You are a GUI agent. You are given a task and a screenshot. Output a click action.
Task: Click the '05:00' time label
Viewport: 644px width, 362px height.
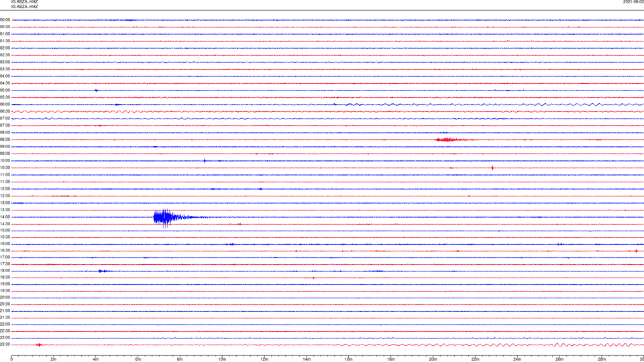pos(5,90)
